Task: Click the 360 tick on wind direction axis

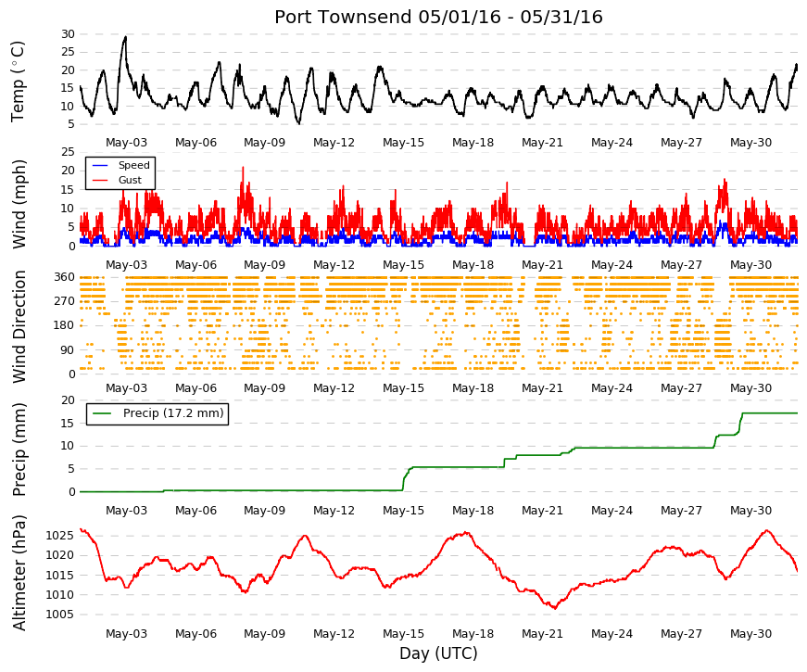Action: [x=64, y=277]
